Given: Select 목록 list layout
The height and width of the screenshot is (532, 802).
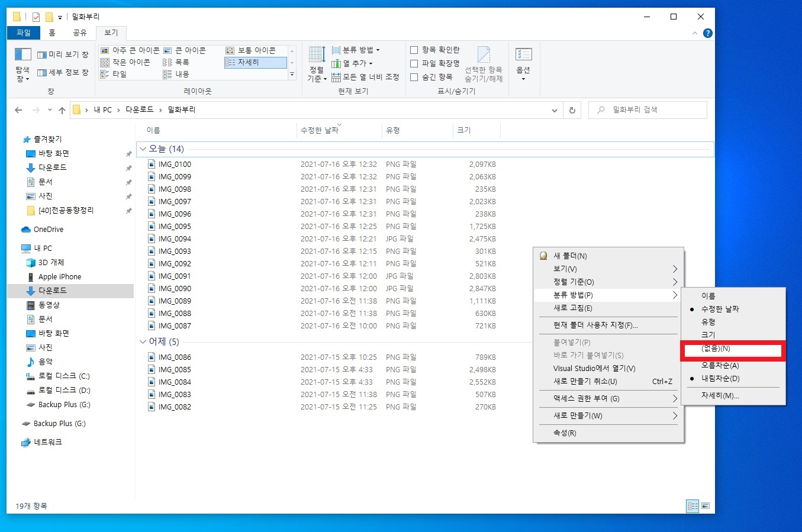Looking at the screenshot, I should click(176, 62).
